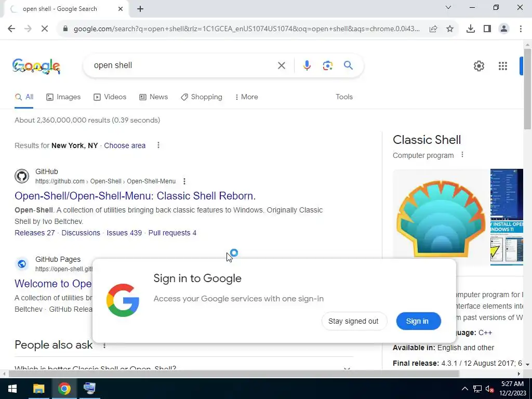Open the Choose area link
The height and width of the screenshot is (399, 532).
(x=125, y=145)
